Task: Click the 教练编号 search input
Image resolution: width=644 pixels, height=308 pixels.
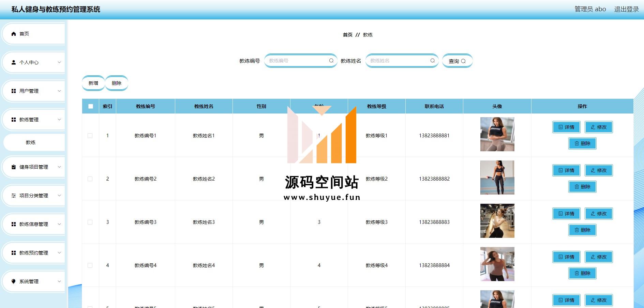Action: click(x=301, y=61)
